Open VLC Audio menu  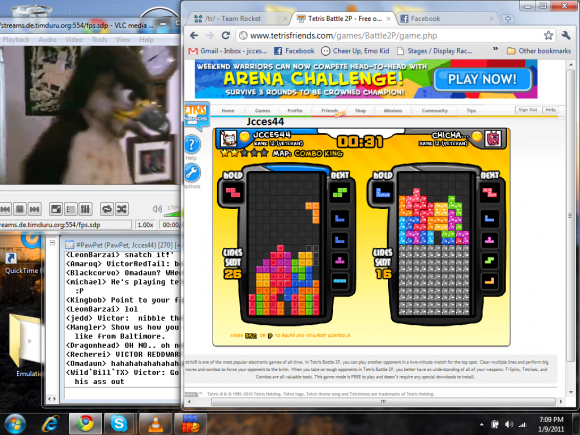[x=47, y=40]
